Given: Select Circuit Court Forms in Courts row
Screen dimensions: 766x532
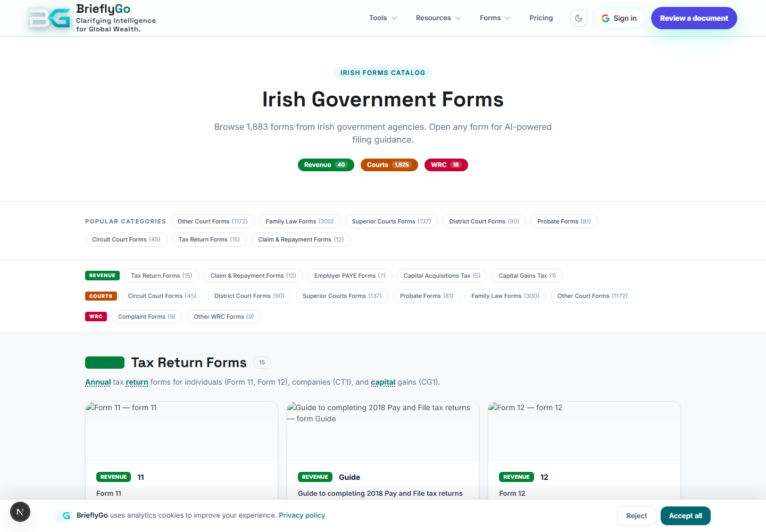Looking at the screenshot, I should 162,296.
